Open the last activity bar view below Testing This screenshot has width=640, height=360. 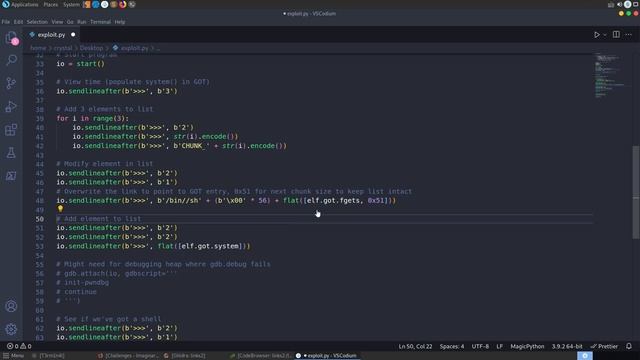(11, 176)
